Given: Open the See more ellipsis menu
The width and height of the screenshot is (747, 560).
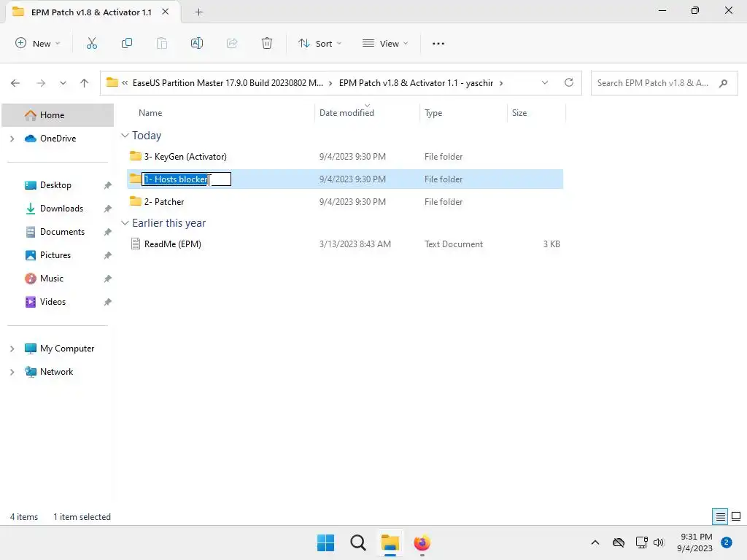Looking at the screenshot, I should (x=438, y=43).
